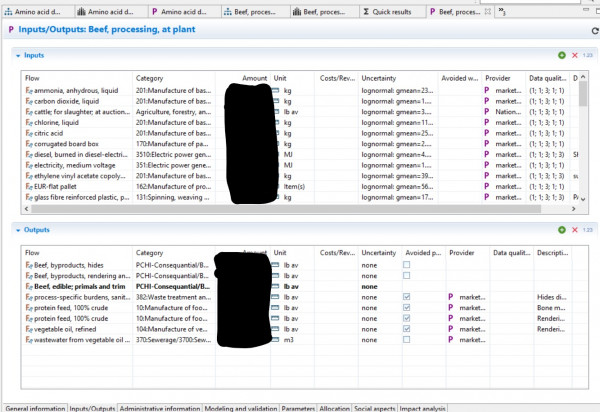Switch to Administrative information tab
This screenshot has height=412, width=600.
(160, 408)
